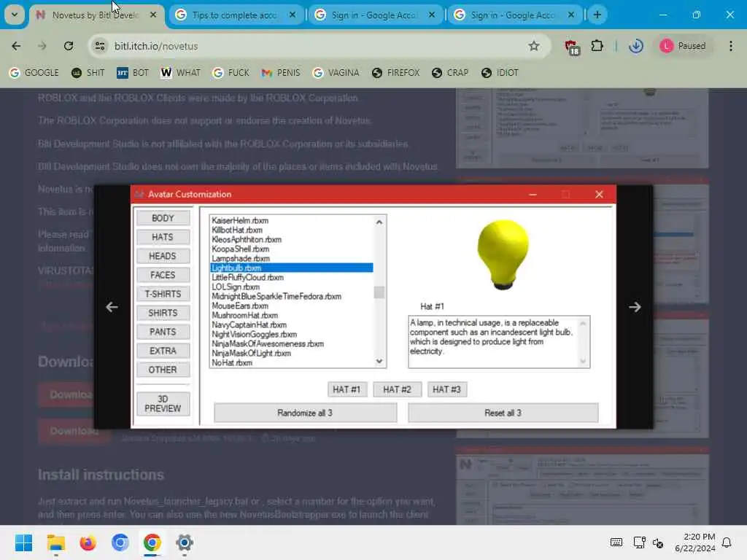Screen dimensions: 747x560
Task: Select the HEADS category button
Action: pyautogui.click(x=163, y=256)
